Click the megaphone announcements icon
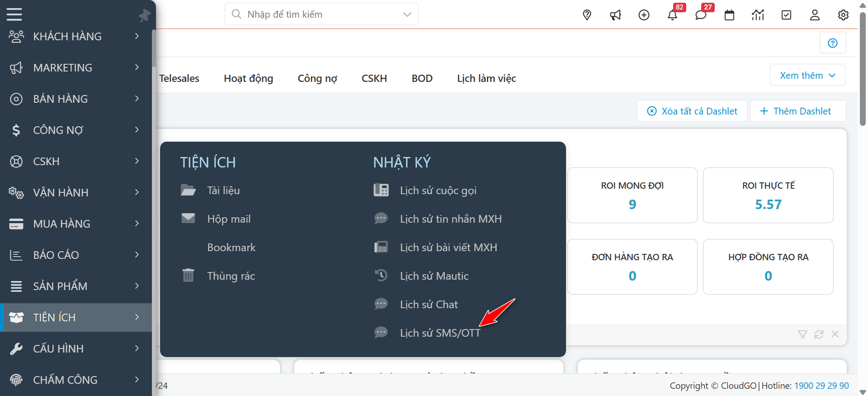868x396 pixels. tap(615, 15)
